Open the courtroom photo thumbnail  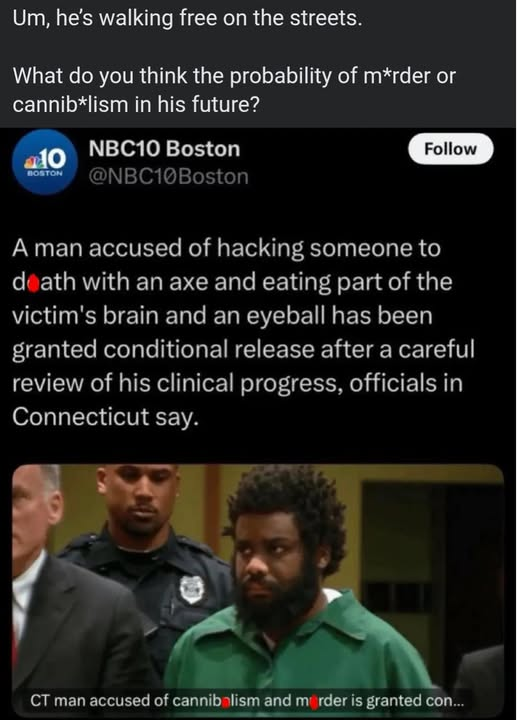point(258,589)
